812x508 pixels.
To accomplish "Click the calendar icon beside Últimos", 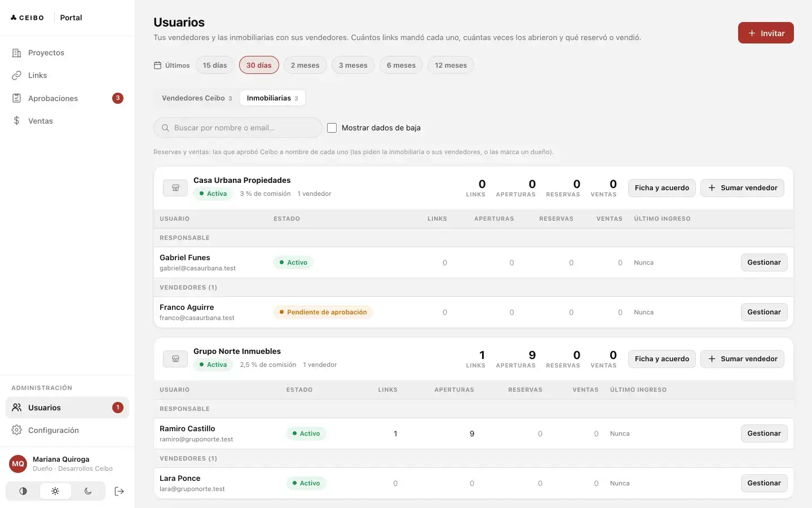I will click(158, 65).
